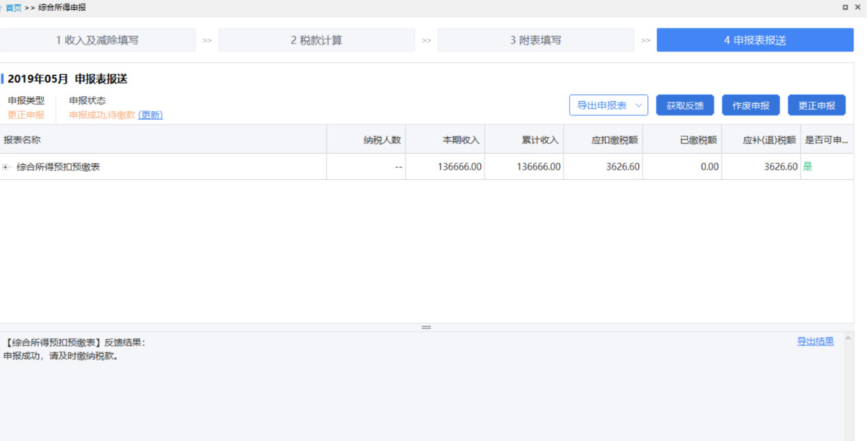Click the 首页 breadcrumb link
This screenshot has width=868, height=441.
pos(13,8)
